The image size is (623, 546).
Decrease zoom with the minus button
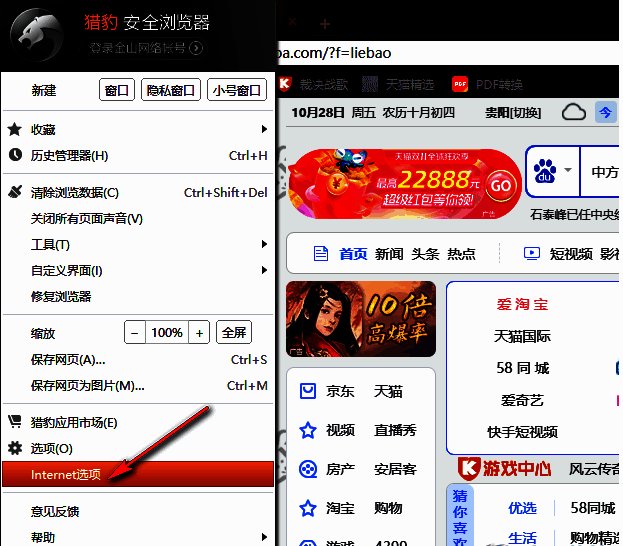point(135,332)
